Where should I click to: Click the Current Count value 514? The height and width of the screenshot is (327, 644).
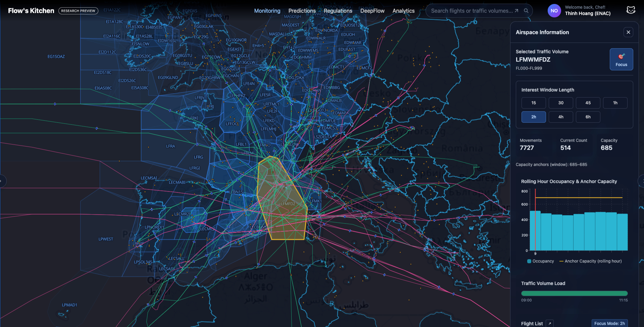pyautogui.click(x=565, y=148)
